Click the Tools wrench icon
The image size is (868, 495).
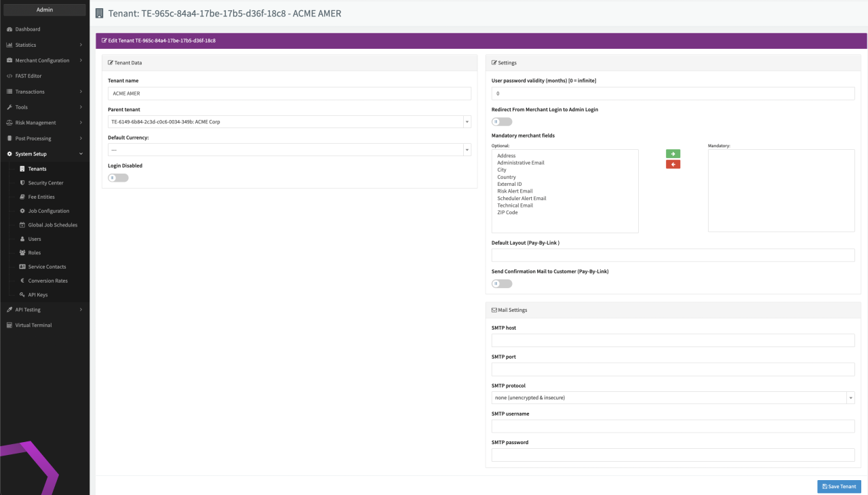coord(9,107)
